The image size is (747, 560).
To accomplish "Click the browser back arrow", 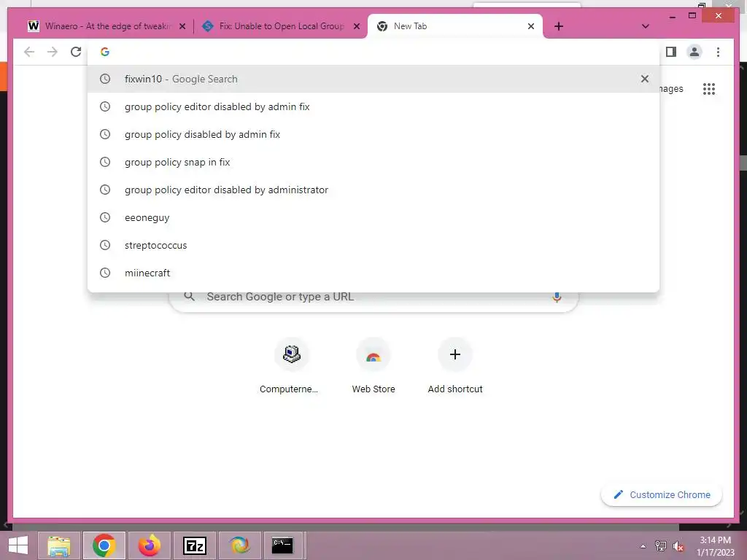I will 29,52.
